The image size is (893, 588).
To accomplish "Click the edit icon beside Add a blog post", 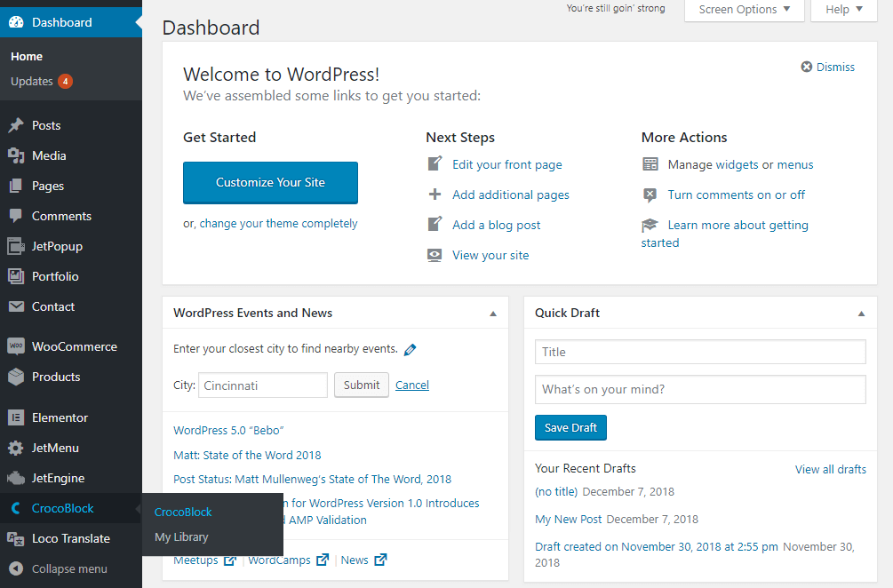I will point(435,224).
